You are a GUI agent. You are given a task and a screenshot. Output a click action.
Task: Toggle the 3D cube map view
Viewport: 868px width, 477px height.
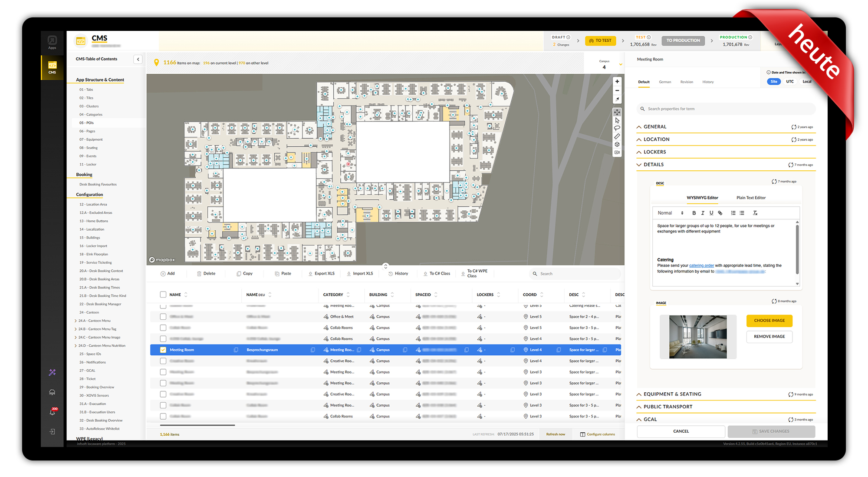pos(617,145)
